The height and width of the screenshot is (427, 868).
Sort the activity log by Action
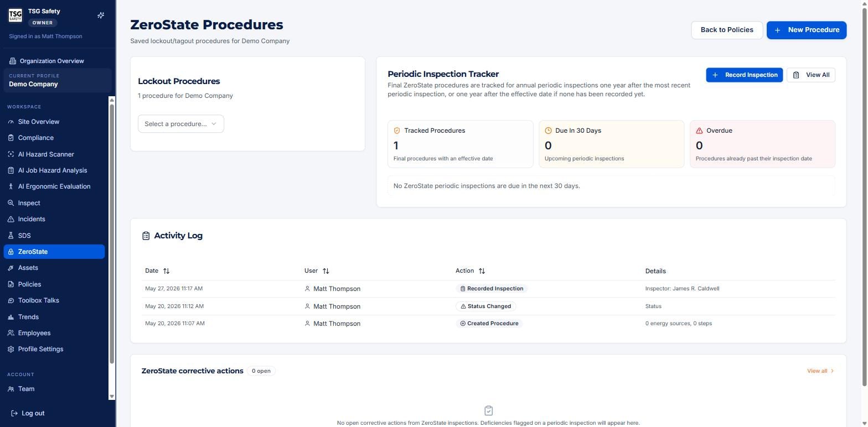pyautogui.click(x=470, y=270)
